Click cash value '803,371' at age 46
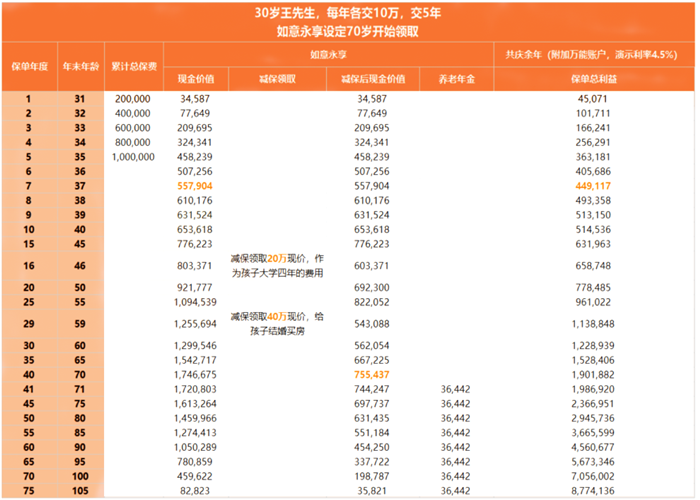The height and width of the screenshot is (500, 700). [195, 266]
